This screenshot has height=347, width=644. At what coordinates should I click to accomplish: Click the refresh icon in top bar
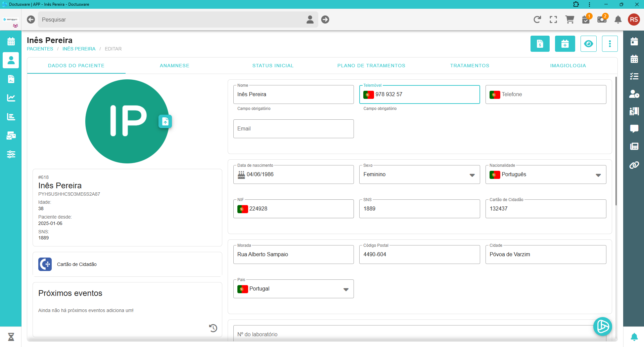[x=537, y=20]
